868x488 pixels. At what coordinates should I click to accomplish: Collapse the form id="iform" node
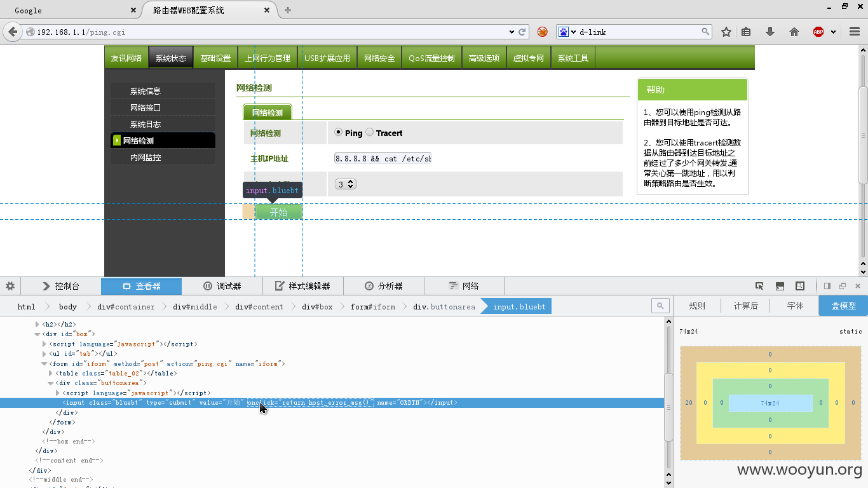click(x=44, y=364)
